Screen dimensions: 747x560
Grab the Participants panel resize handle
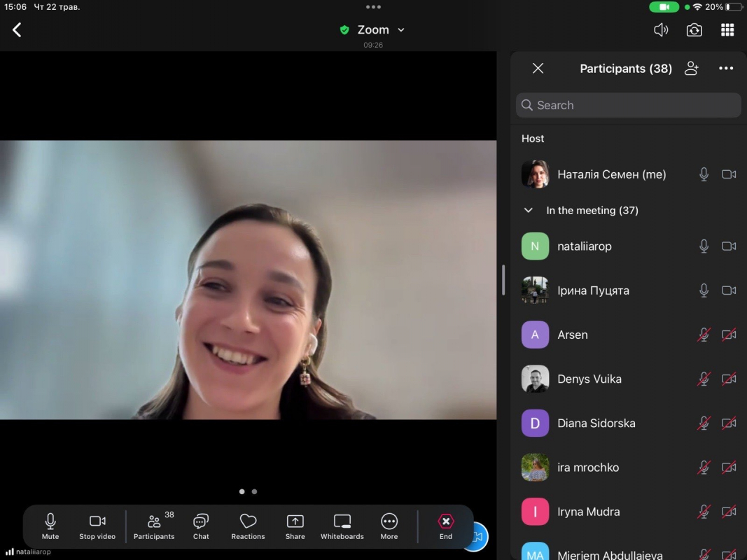pos(503,280)
